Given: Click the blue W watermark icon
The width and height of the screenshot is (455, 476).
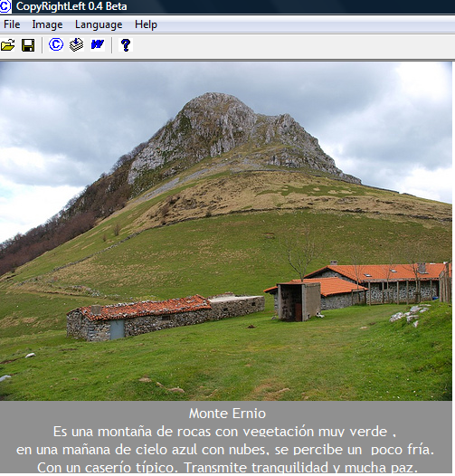Looking at the screenshot, I should pyautogui.click(x=98, y=44).
